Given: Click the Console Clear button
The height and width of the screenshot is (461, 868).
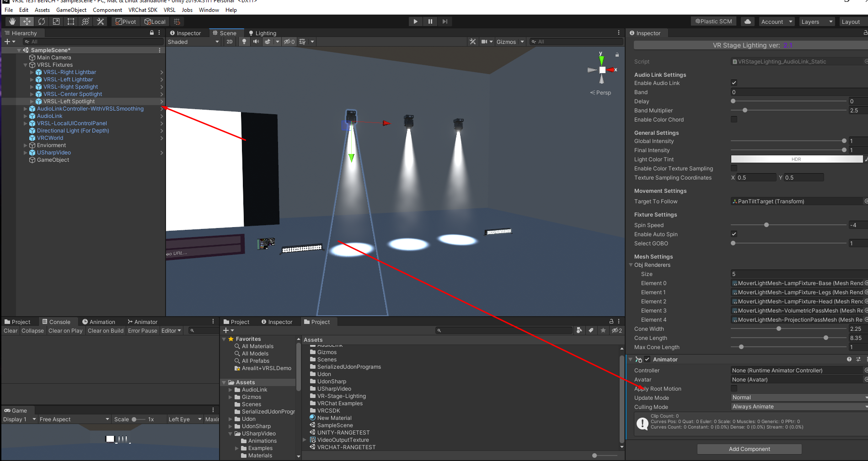Looking at the screenshot, I should click(11, 331).
